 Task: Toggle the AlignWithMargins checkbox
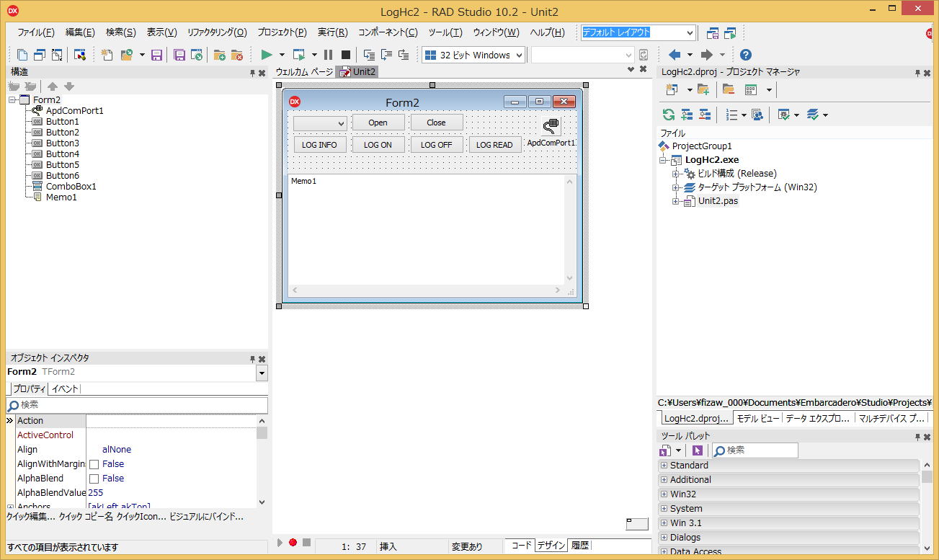click(94, 464)
